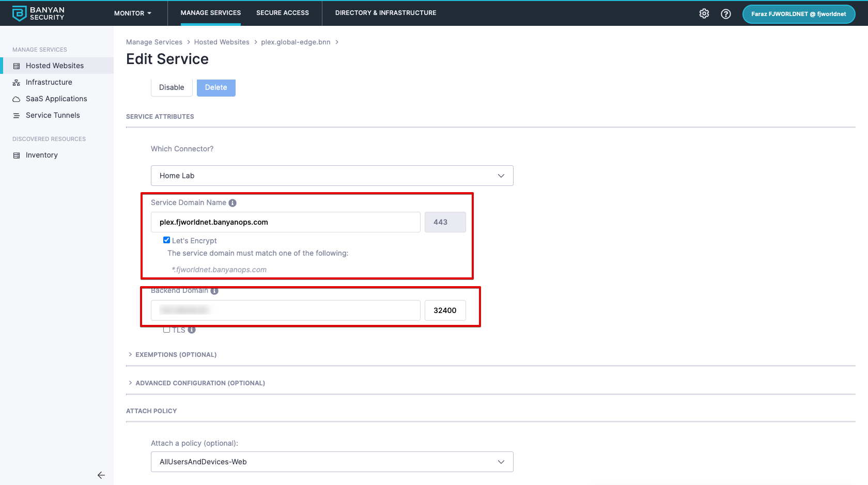
Task: Click the TLS info icon
Action: tap(192, 330)
